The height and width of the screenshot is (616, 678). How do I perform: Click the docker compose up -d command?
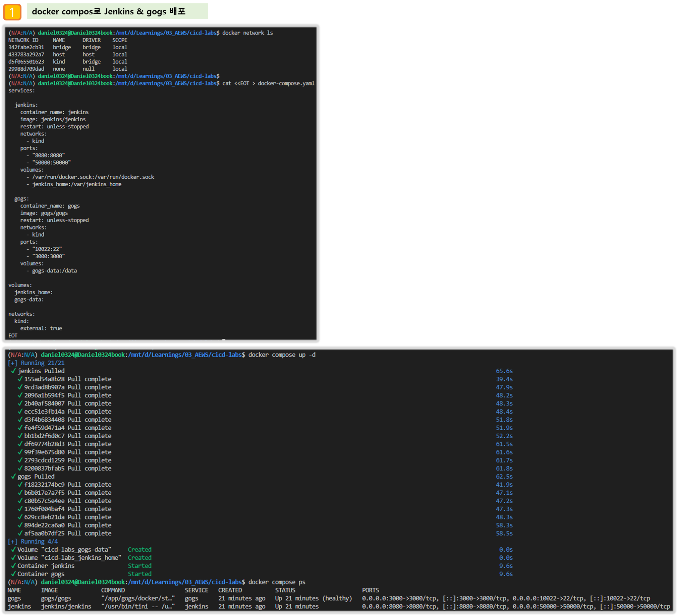(x=282, y=355)
